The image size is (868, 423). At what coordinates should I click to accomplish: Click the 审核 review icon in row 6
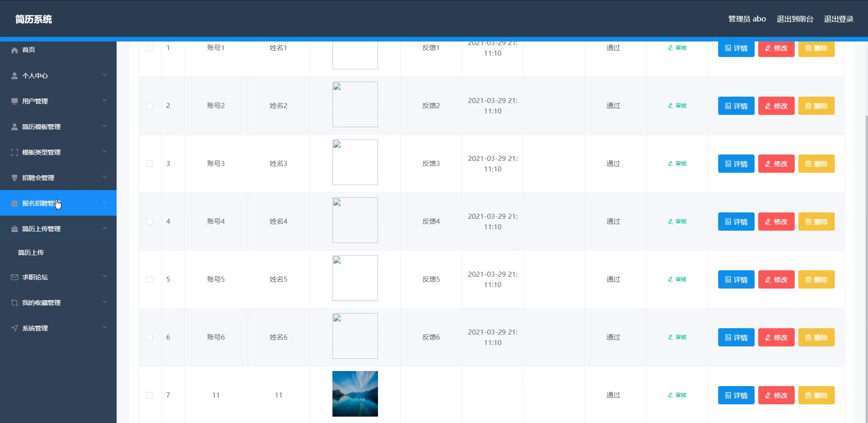click(670, 337)
